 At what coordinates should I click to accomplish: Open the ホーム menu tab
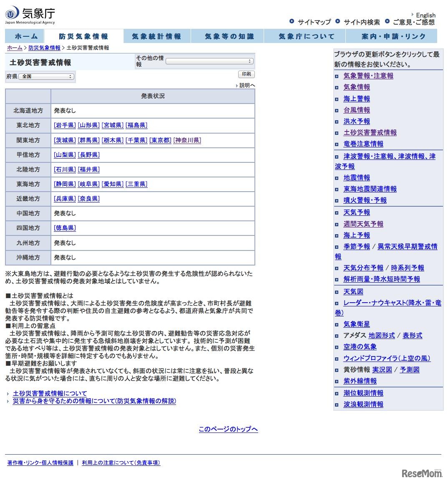26,36
